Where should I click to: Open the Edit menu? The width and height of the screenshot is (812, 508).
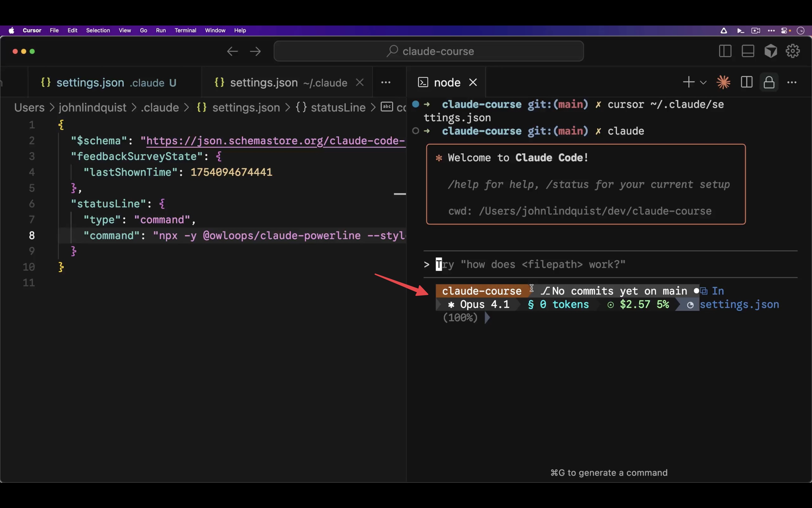[x=73, y=31]
